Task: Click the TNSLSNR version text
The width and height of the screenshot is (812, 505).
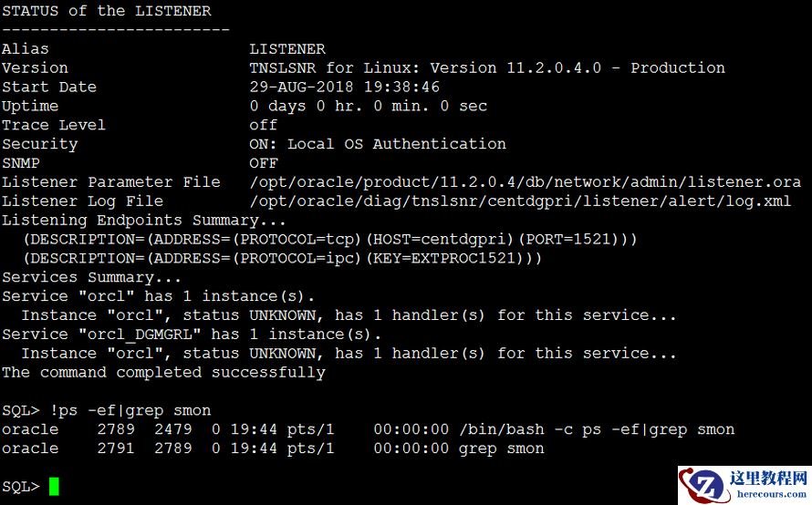Action: tap(487, 68)
